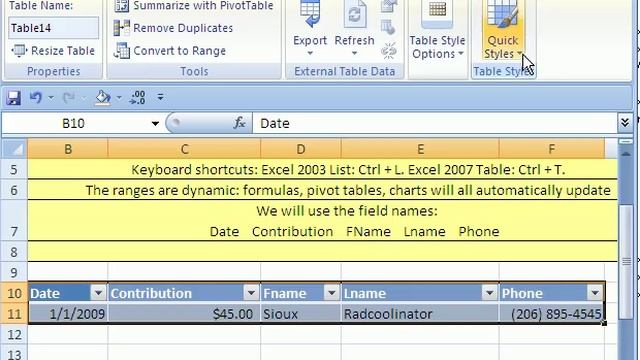Open Quick Styles gallery
Image resolution: width=640 pixels, height=360 pixels.
[x=502, y=47]
